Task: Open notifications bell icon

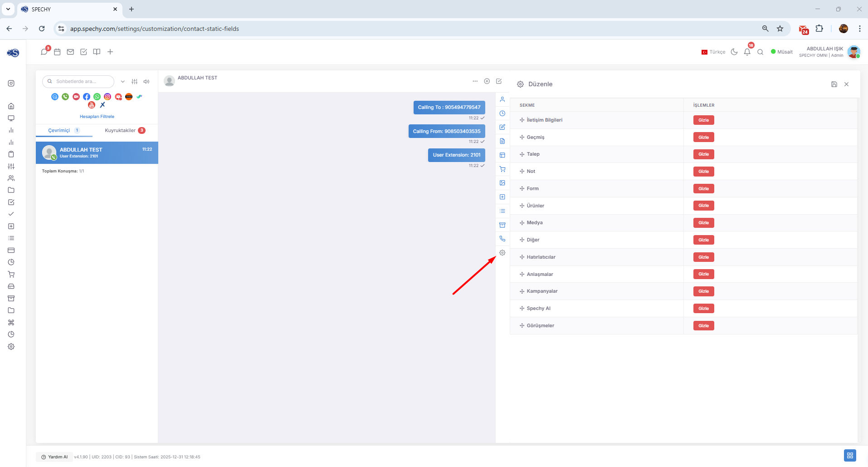Action: point(747,52)
